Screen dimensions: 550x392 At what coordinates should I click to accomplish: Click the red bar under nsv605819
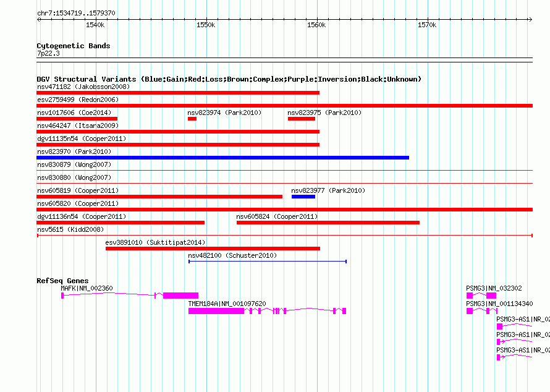tap(159, 197)
